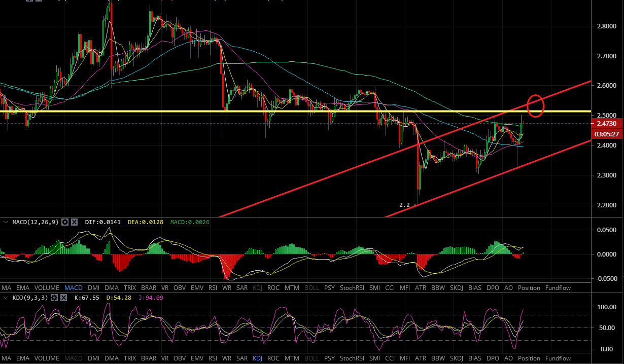Click the 2.2 low price marker

pos(407,205)
